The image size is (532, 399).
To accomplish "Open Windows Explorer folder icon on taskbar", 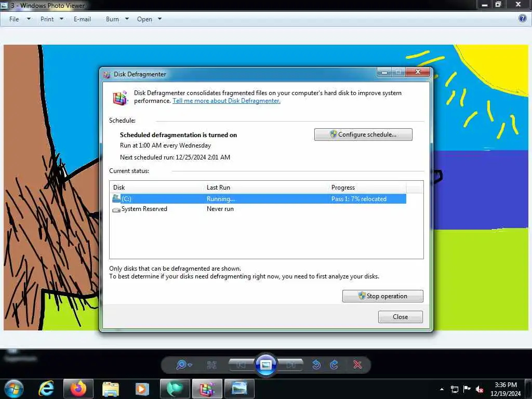I will click(x=111, y=389).
